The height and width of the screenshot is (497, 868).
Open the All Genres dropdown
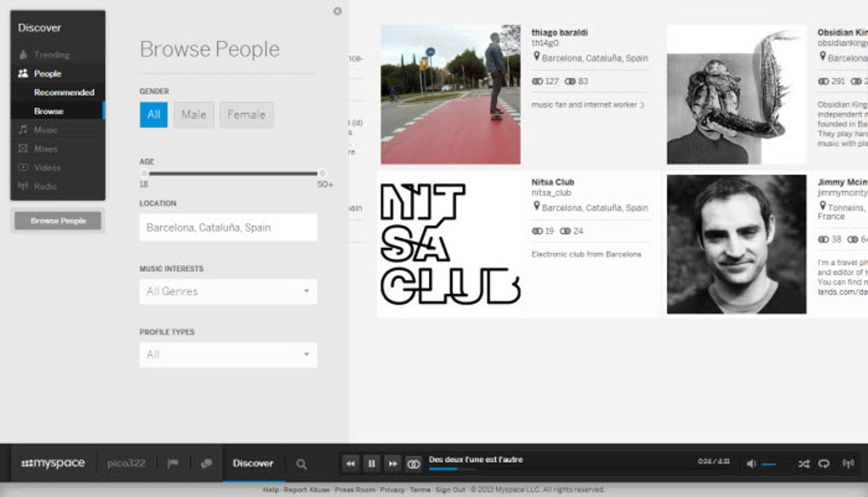tap(228, 291)
